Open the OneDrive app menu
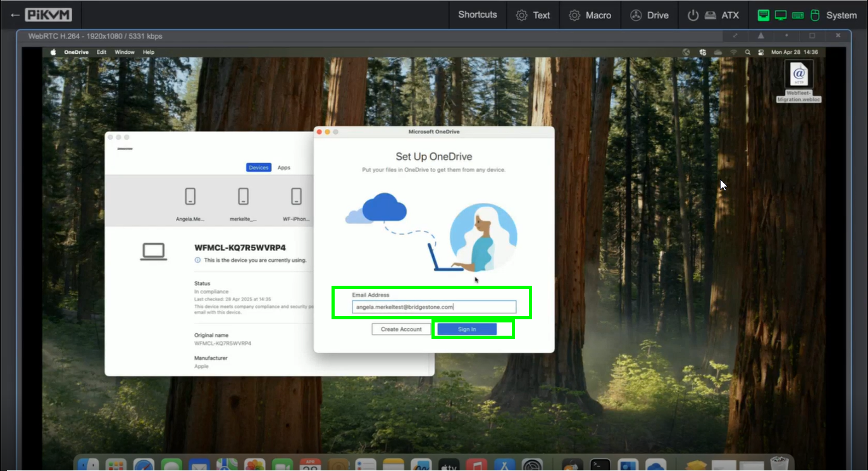This screenshot has width=868, height=471. click(x=76, y=52)
